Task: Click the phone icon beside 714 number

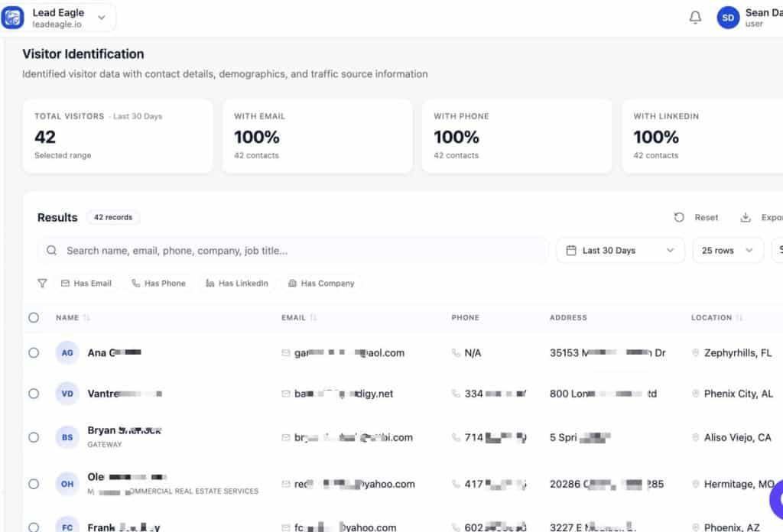Action: tap(456, 438)
